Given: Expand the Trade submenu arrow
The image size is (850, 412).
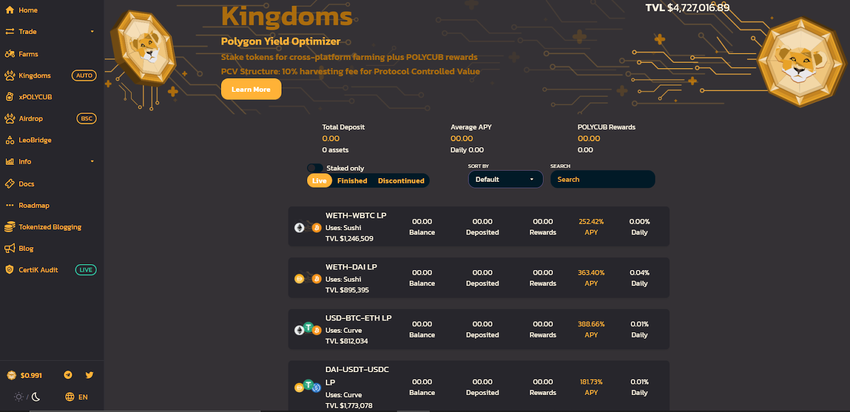Looking at the screenshot, I should [92, 31].
